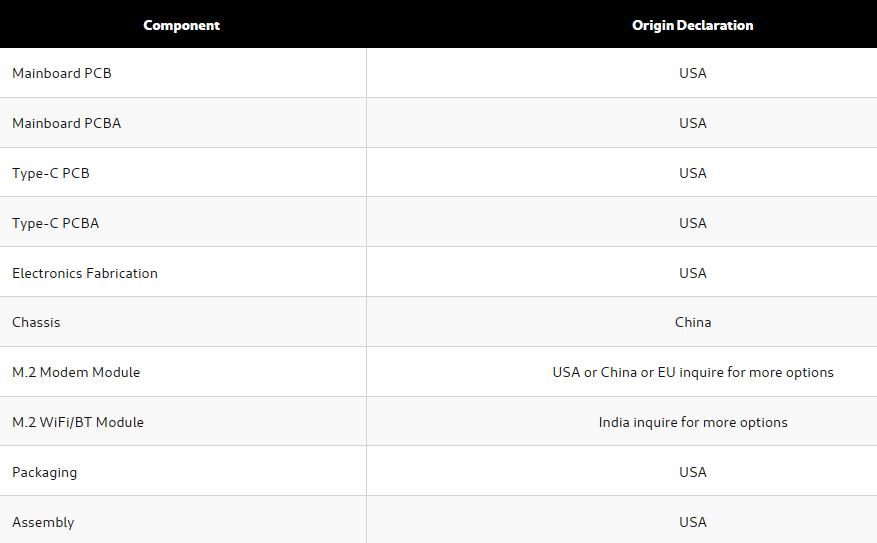This screenshot has height=543, width=877.
Task: Click the Origin Declaration column header
Action: coord(692,25)
